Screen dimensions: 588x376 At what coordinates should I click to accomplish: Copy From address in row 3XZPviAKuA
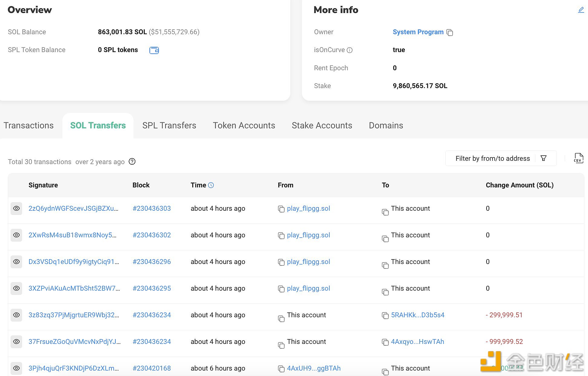pyautogui.click(x=281, y=289)
